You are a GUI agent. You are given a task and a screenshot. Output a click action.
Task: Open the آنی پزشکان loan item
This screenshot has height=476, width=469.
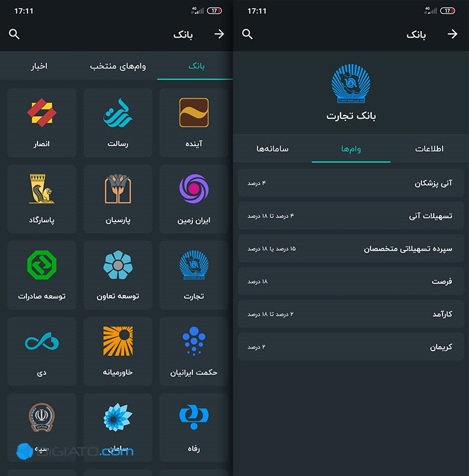click(x=351, y=183)
